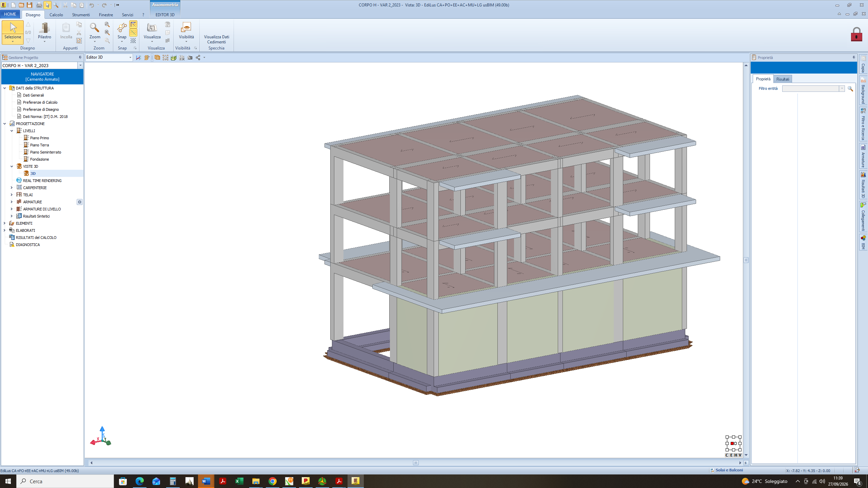Click the solid box shading icon

157,58
